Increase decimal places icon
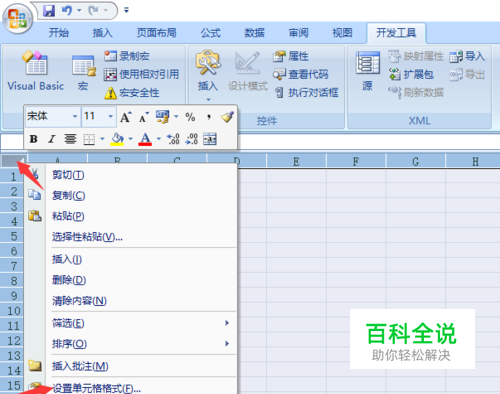This screenshot has height=394, width=500. [173, 139]
